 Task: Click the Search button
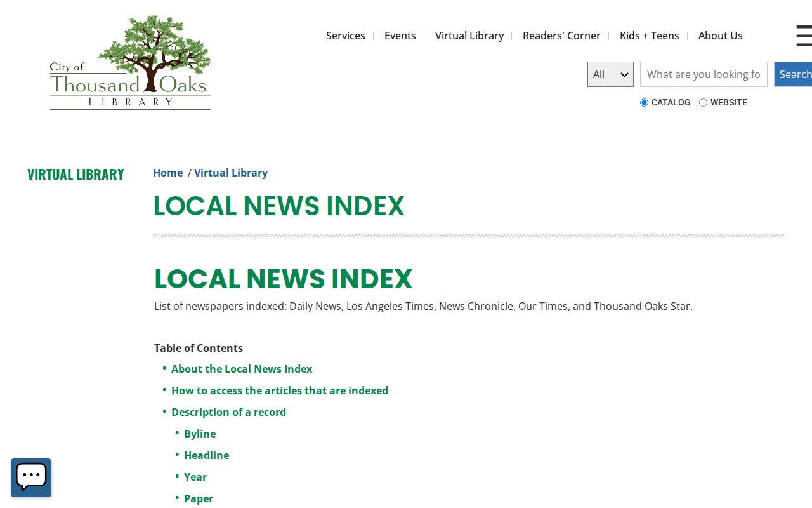[793, 74]
